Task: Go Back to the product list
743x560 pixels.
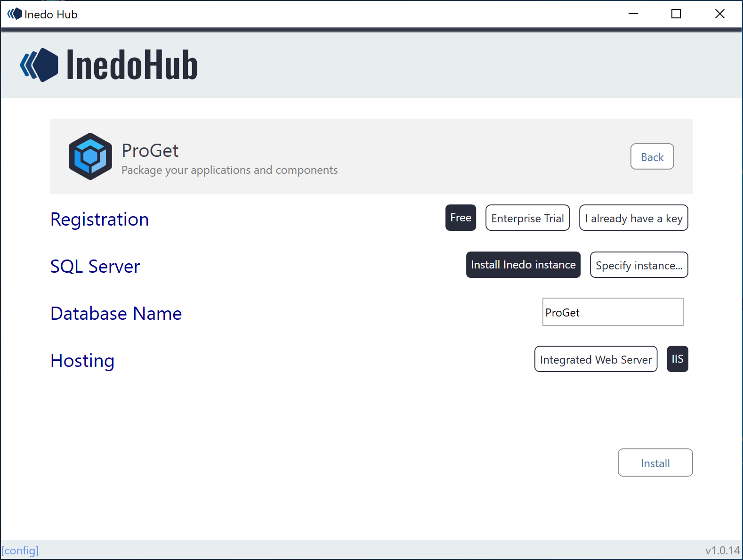Action: [x=652, y=156]
